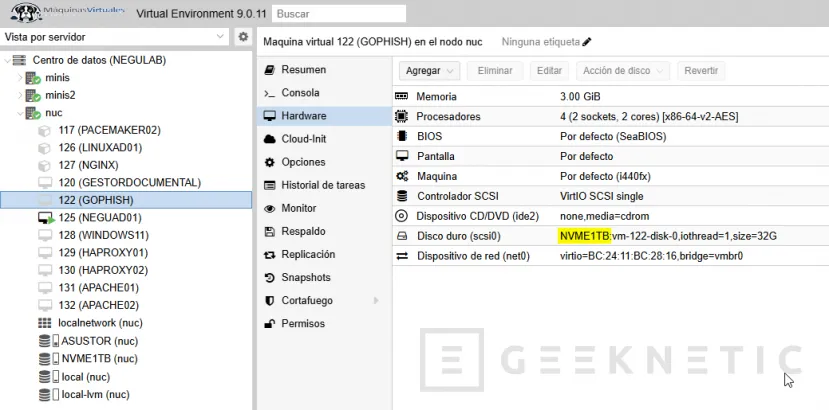Screen dimensions: 829x410
Task: Click into the Buscar search field
Action: pos(339,14)
